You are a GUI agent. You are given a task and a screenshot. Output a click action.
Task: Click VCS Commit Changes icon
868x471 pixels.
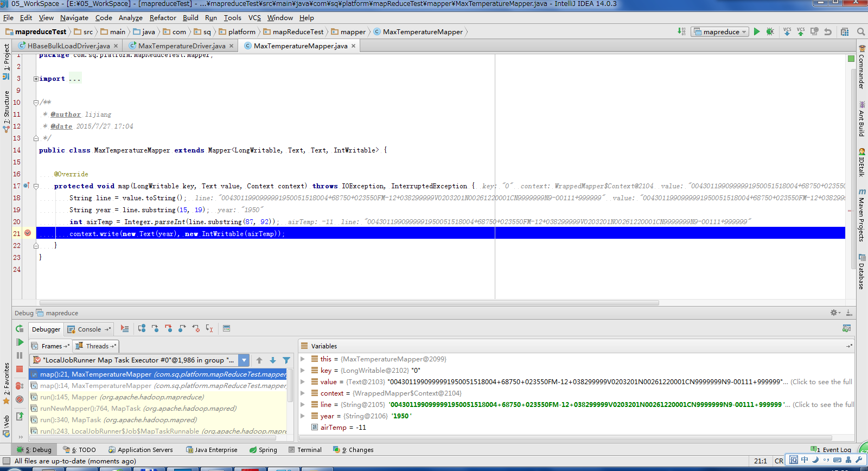pyautogui.click(x=801, y=31)
